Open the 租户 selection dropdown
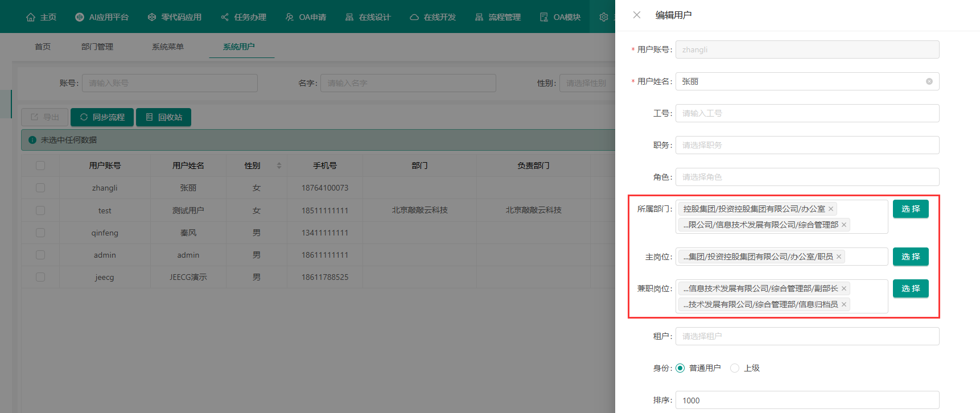The width and height of the screenshot is (980, 413). tap(807, 336)
